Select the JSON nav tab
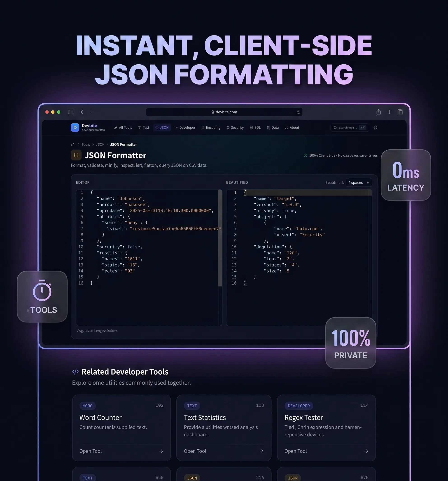 tap(162, 128)
